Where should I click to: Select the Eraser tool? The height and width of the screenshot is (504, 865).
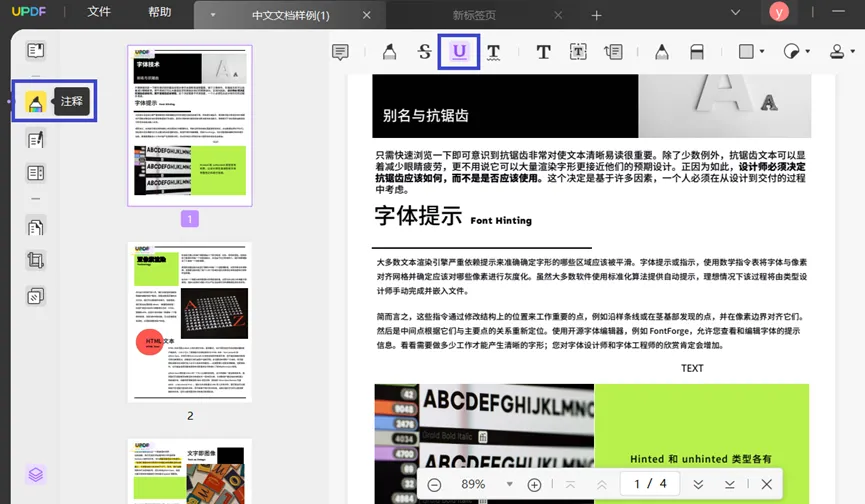click(697, 52)
